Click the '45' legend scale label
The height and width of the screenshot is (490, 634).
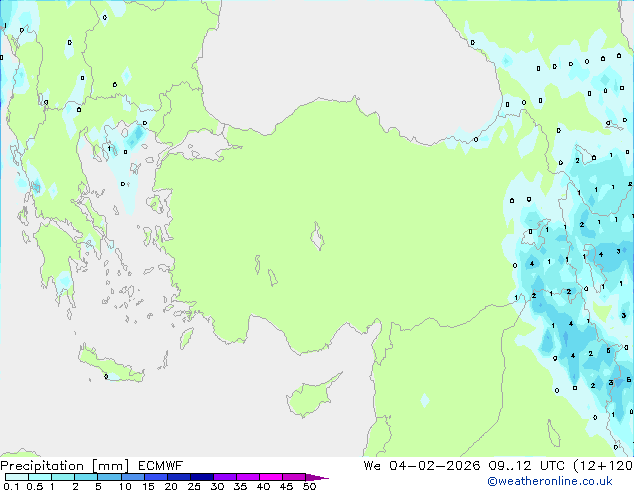coord(286,486)
